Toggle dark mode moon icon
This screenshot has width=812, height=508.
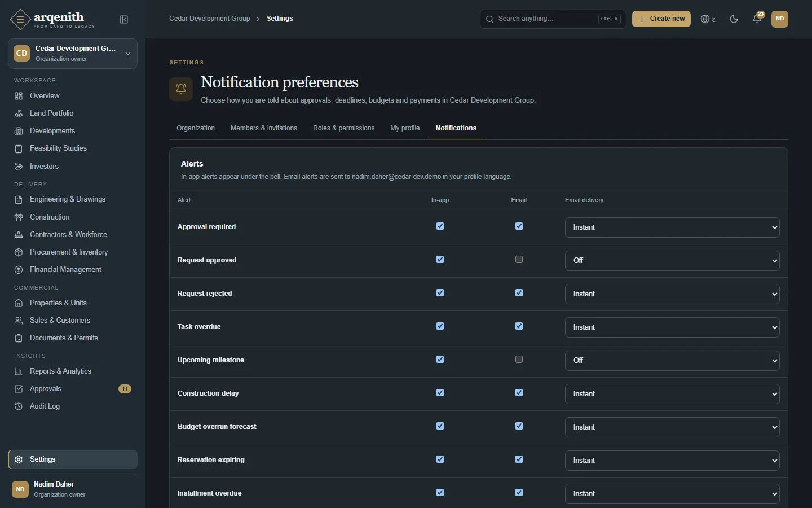734,19
